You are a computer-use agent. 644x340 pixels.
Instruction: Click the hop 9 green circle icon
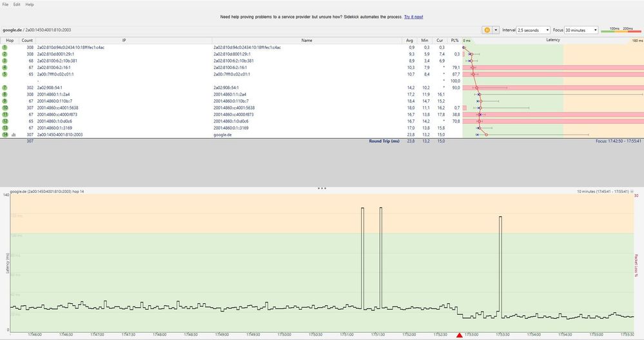[x=5, y=101]
